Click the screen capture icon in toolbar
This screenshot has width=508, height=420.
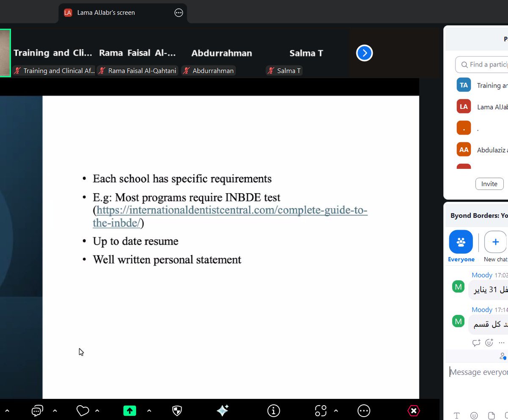(x=321, y=410)
